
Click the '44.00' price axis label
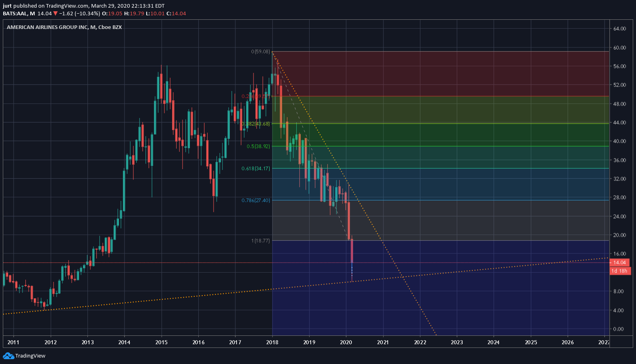pyautogui.click(x=619, y=122)
